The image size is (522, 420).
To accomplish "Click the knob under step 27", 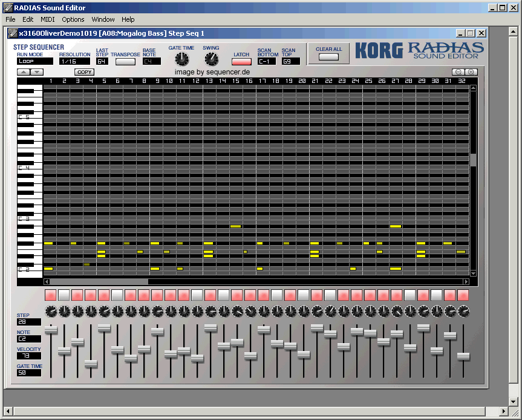I will click(x=397, y=312).
